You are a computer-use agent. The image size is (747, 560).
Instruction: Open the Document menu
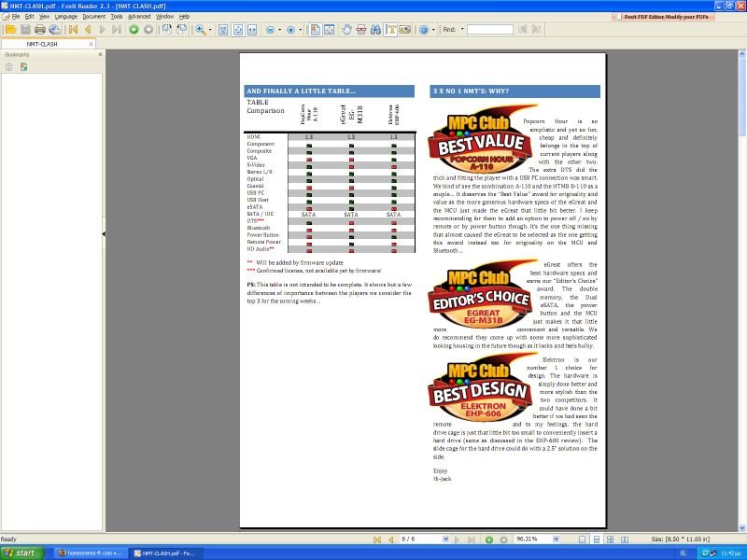pos(94,17)
